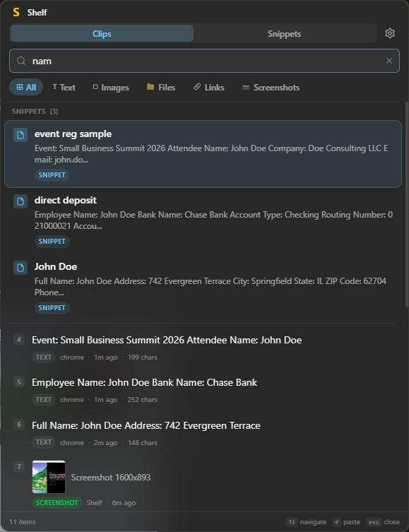Viewport: 409px width, 532px height.
Task: Click the number 6 clip index badge
Action: pyautogui.click(x=19, y=425)
